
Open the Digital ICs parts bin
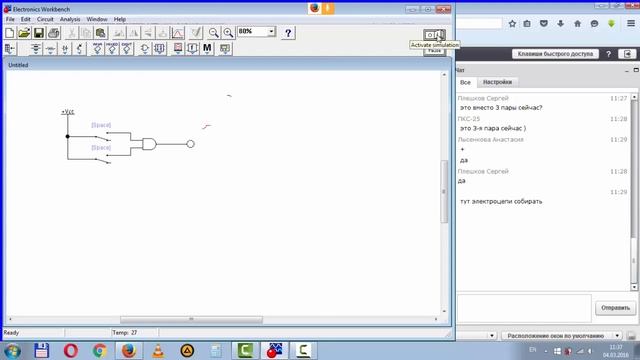tap(127, 49)
